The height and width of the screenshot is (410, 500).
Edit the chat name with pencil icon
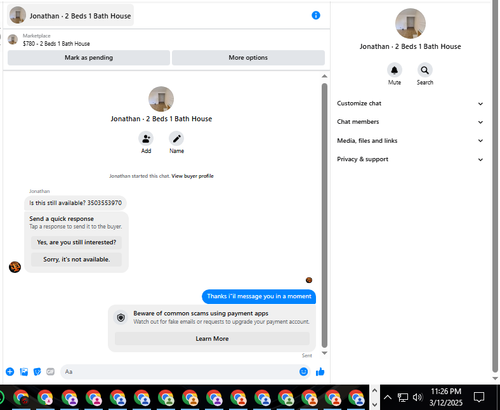pos(176,139)
